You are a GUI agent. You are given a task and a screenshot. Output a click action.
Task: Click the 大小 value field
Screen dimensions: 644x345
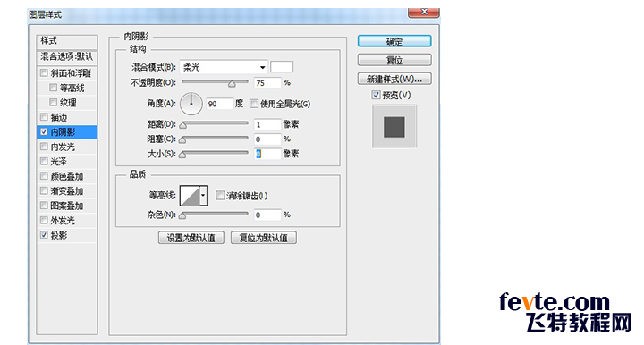267,154
